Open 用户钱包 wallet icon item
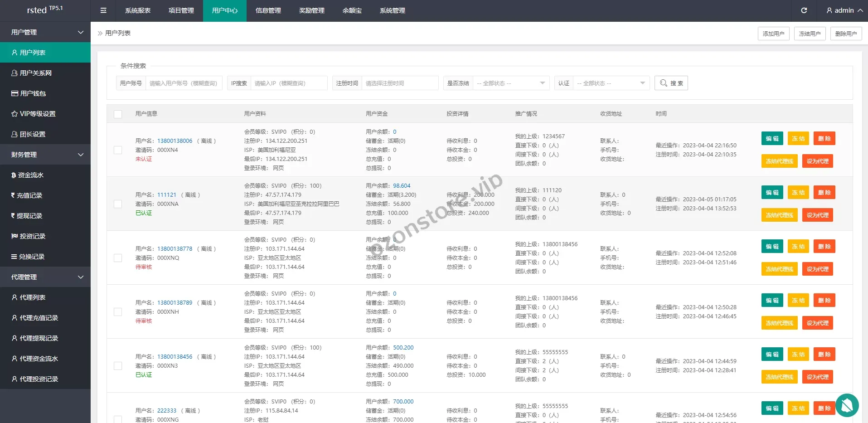Viewport: 868px width, 423px height. [x=29, y=93]
